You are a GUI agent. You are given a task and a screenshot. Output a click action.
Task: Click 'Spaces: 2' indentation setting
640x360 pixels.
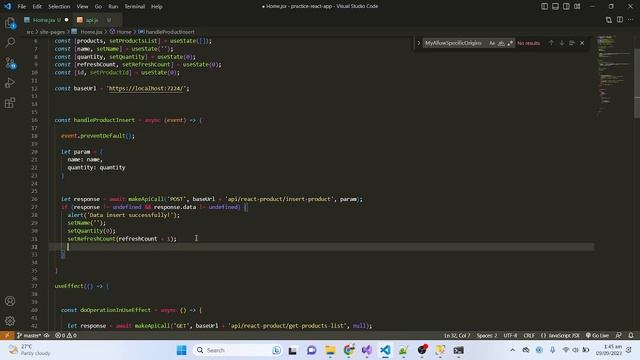pyautogui.click(x=487, y=336)
